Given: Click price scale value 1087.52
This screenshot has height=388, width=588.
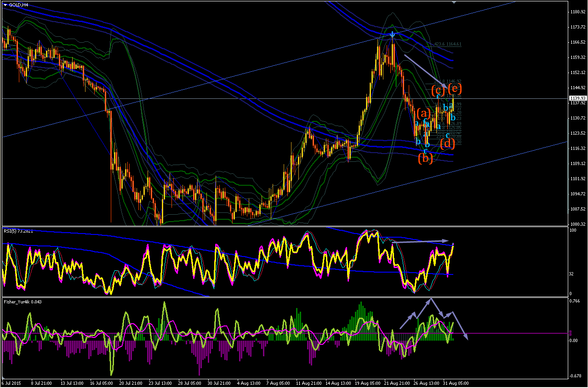Looking at the screenshot, I should pyautogui.click(x=577, y=209).
